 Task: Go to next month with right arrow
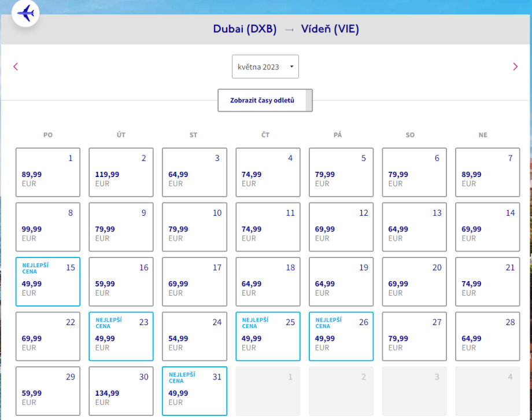coord(515,67)
